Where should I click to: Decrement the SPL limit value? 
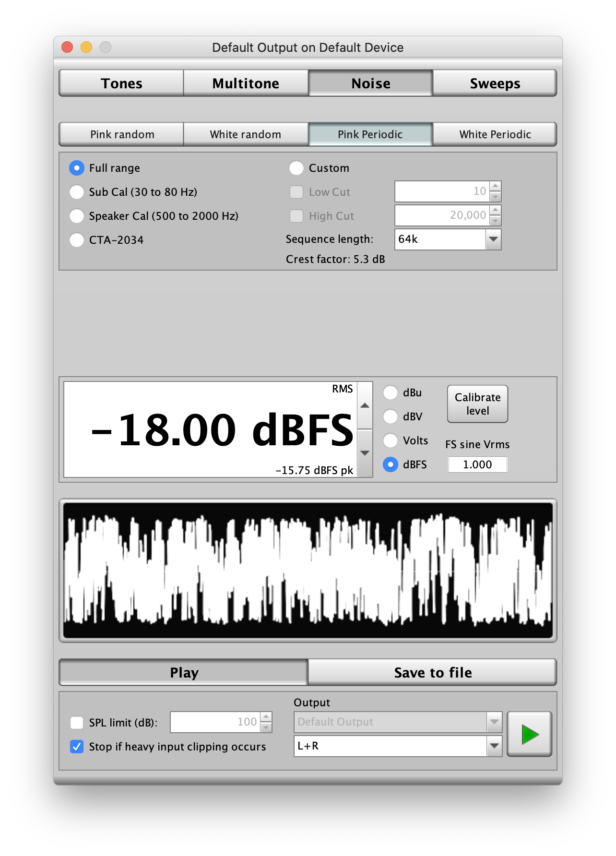point(266,727)
